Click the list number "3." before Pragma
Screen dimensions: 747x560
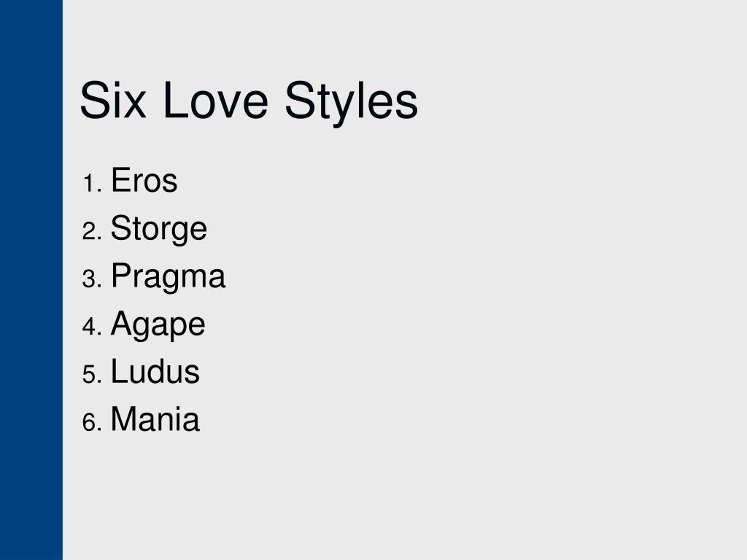click(x=92, y=279)
